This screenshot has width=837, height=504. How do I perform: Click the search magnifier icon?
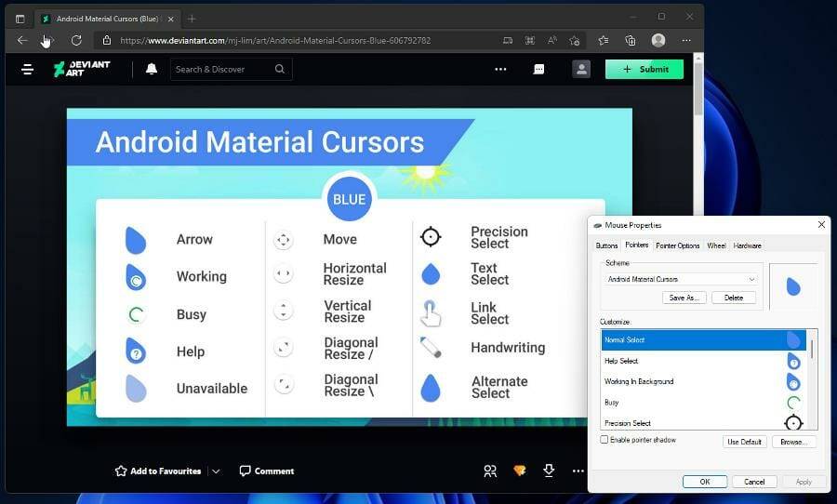[x=280, y=69]
